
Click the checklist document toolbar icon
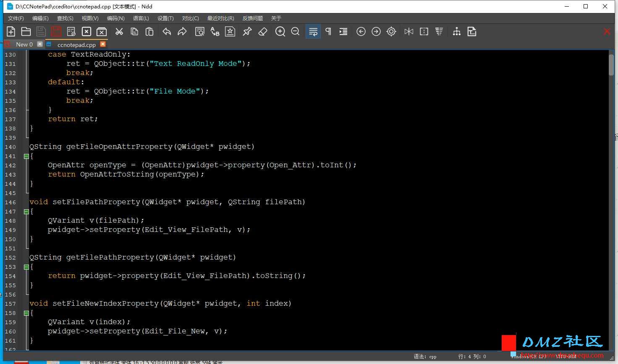pos(71,31)
